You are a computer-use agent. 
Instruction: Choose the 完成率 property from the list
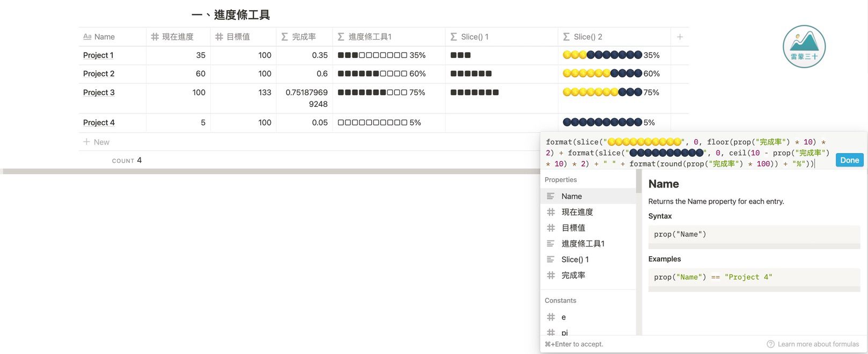point(573,276)
